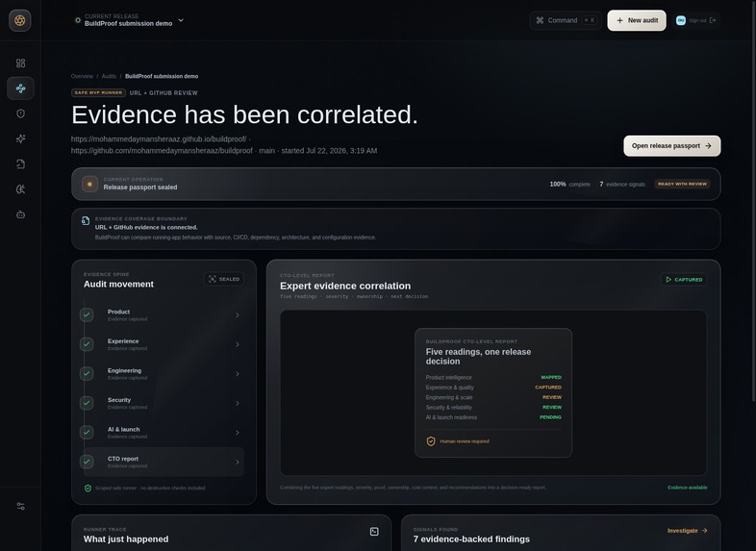The image size is (756, 551).
Task: Click the green checkmark for Experience step
Action: point(87,344)
